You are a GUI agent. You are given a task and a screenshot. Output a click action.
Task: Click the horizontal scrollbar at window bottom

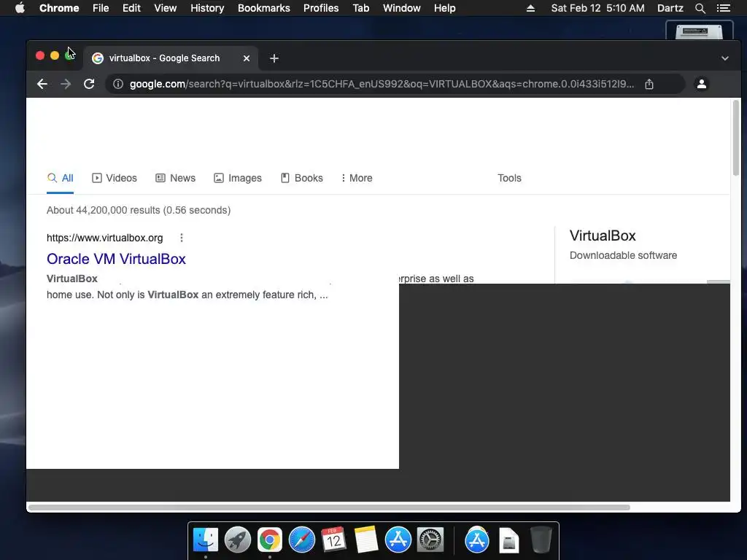pyautogui.click(x=329, y=507)
